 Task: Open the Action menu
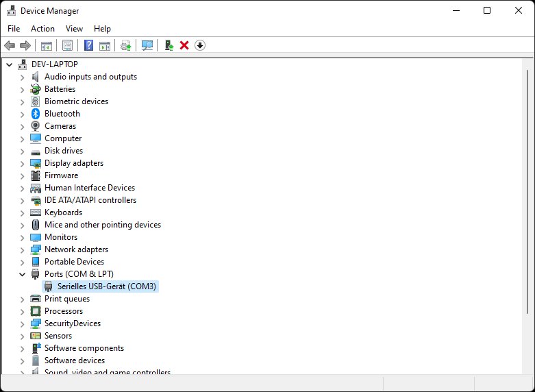coord(42,29)
